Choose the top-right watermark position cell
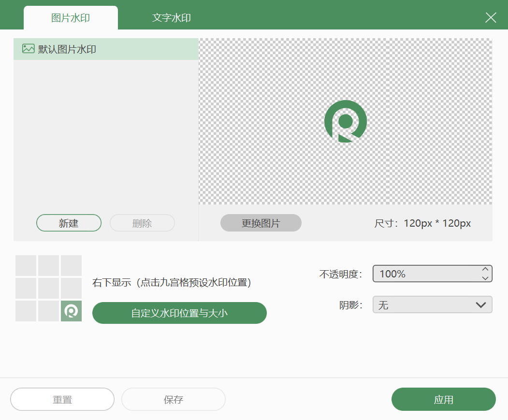508x420 pixels. pos(71,265)
